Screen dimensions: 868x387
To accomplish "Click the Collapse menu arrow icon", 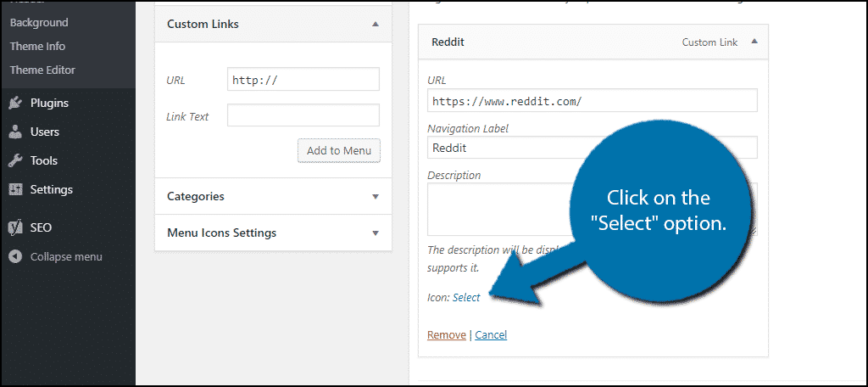I will tap(15, 256).
